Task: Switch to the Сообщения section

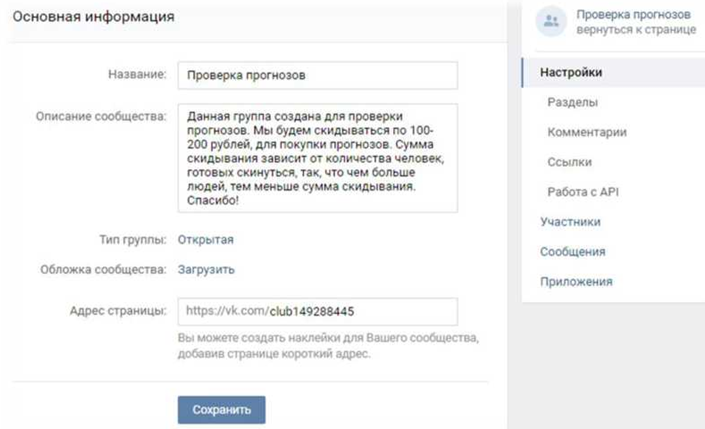Action: pyautogui.click(x=572, y=252)
